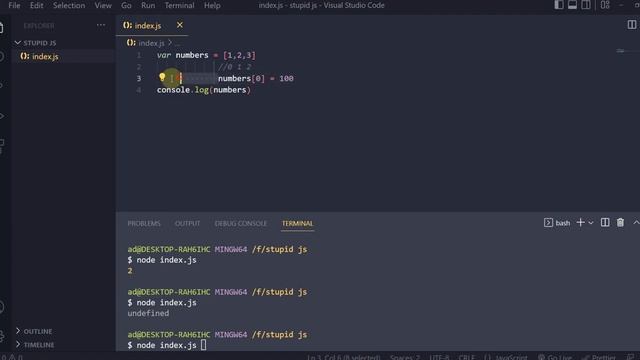The width and height of the screenshot is (640, 360).
Task: Change indentation via Spaces: 2
Action: pos(404,357)
